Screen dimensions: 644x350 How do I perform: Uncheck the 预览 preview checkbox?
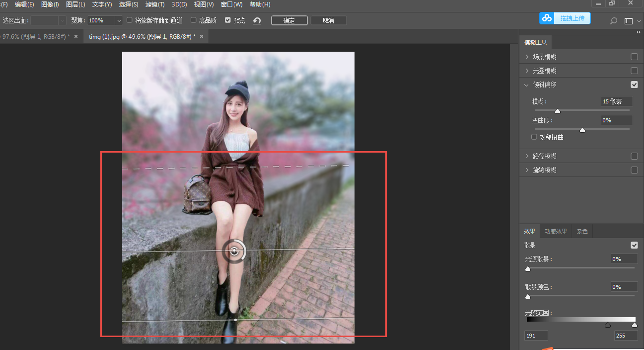(228, 20)
